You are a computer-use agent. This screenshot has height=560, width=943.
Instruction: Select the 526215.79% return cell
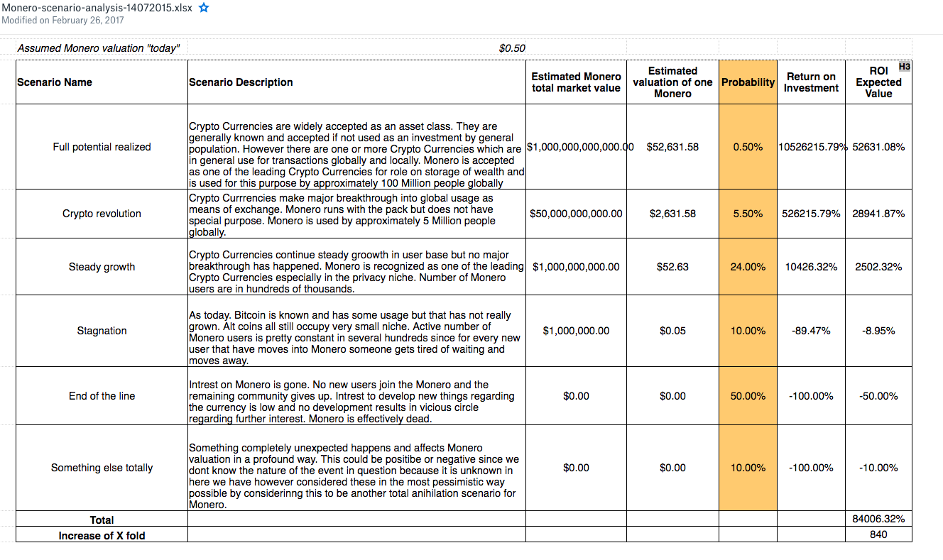pos(811,214)
